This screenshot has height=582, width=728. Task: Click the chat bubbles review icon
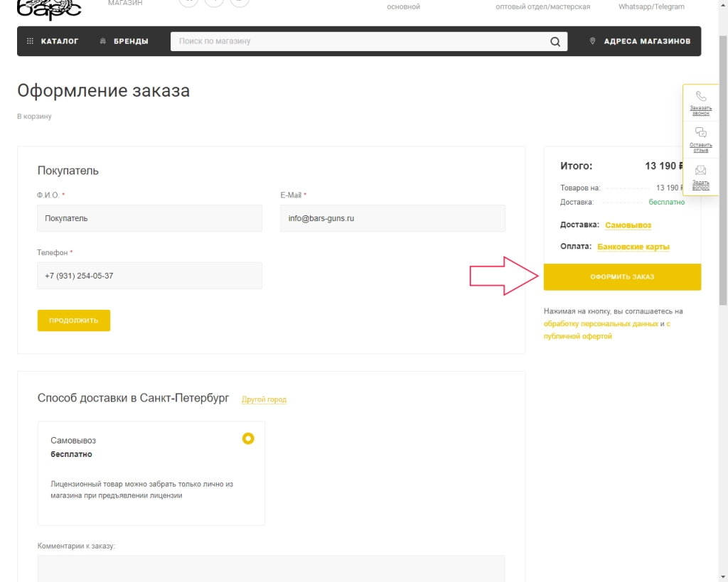tap(700, 133)
